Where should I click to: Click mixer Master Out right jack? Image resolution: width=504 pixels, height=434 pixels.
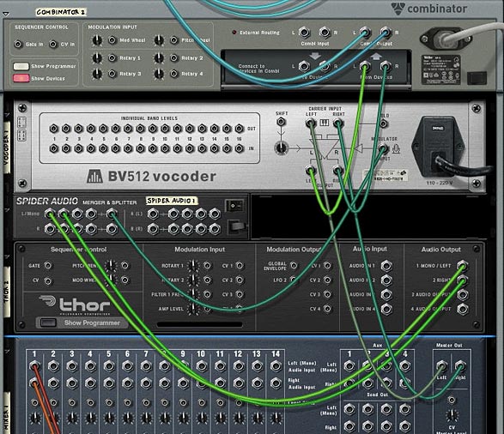pyautogui.click(x=460, y=365)
